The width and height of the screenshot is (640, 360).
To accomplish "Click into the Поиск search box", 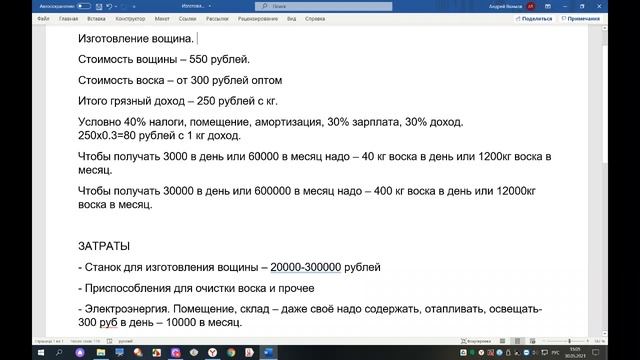I will pyautogui.click(x=323, y=6).
